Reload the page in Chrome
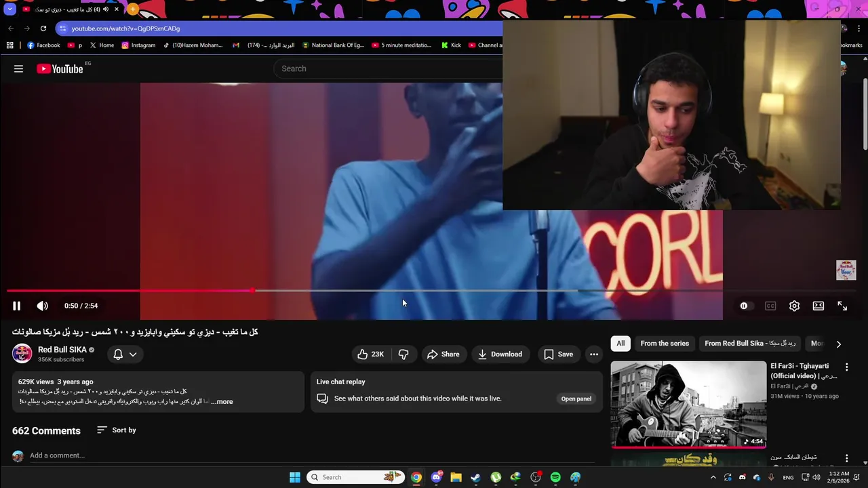The width and height of the screenshot is (868, 488). 43,28
